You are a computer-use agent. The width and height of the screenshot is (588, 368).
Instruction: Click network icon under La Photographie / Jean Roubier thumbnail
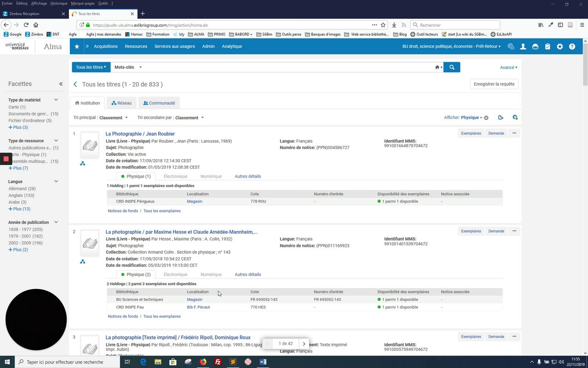click(x=83, y=163)
